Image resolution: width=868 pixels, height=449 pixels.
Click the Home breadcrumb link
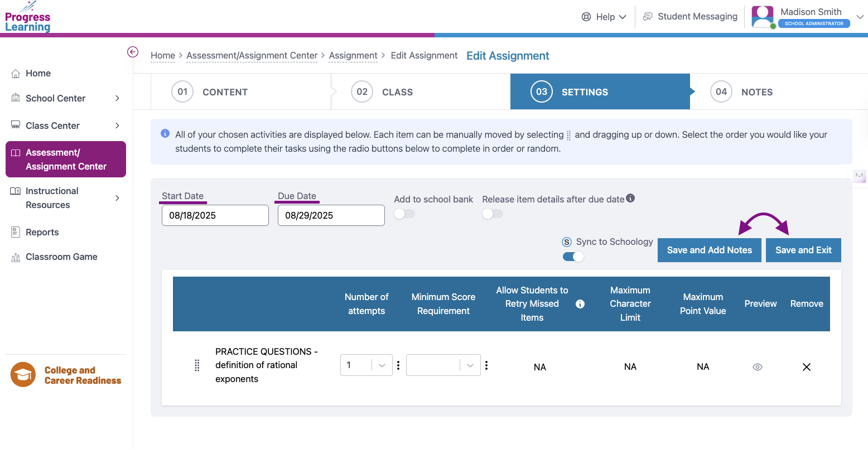coord(163,55)
